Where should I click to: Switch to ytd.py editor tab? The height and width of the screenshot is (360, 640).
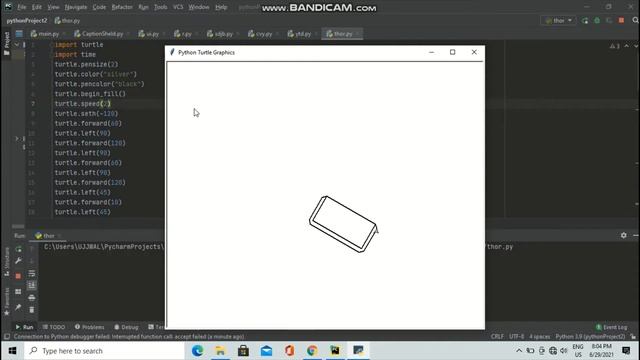coord(299,34)
